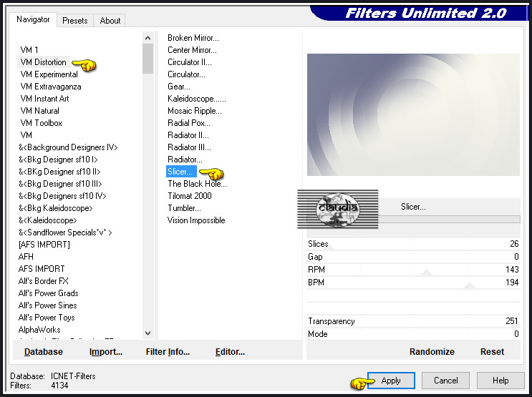Select &<Background Designers IV> category
This screenshot has width=532, height=397.
[68, 147]
